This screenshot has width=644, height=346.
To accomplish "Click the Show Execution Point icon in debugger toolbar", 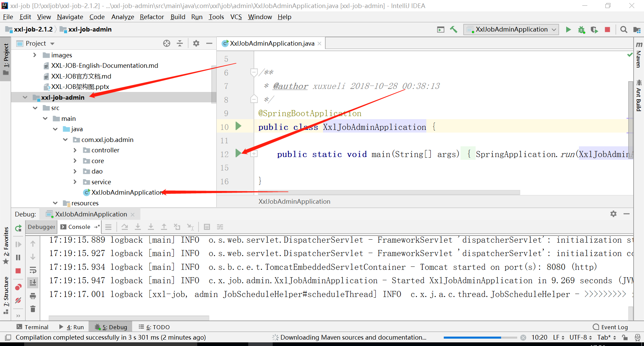I will [x=108, y=227].
